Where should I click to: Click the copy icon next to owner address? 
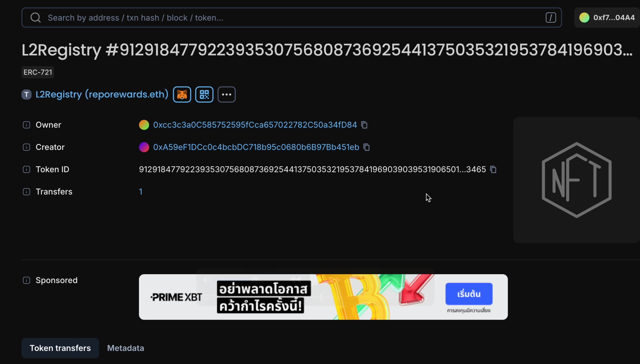tap(364, 124)
